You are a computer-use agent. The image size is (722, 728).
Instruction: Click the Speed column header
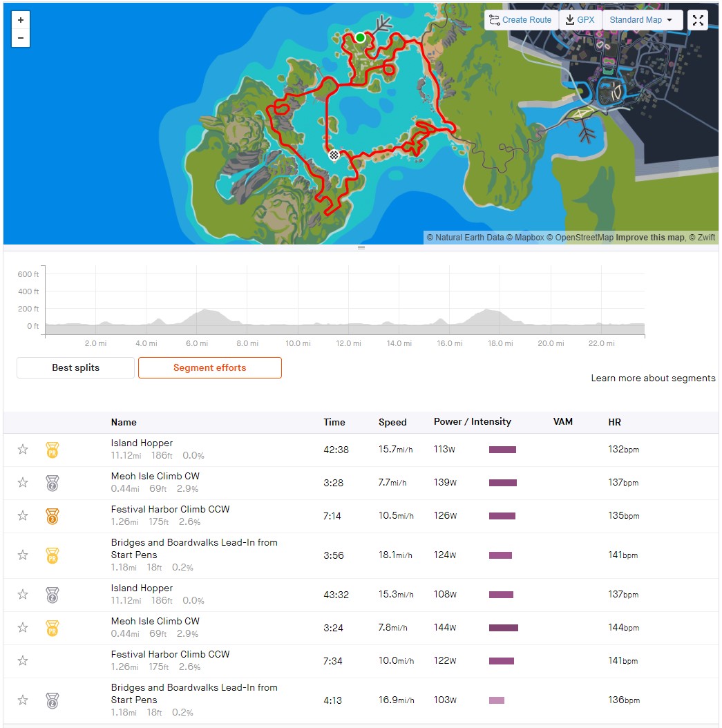(392, 422)
